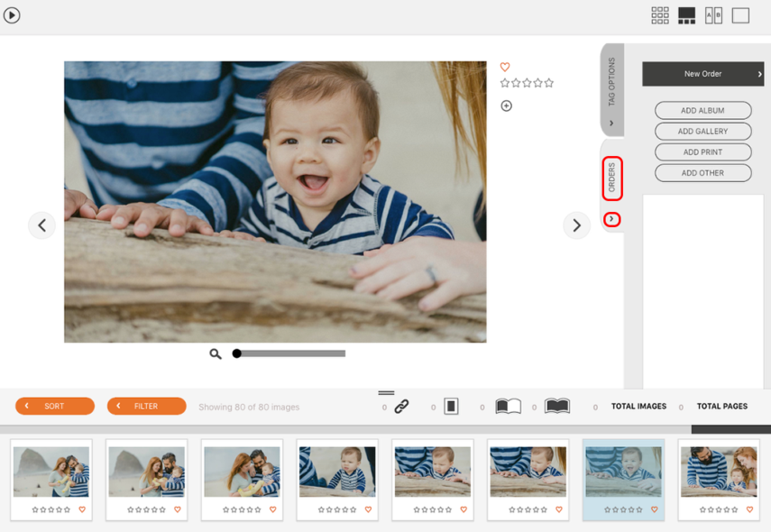Viewport: 771px width, 532px height.
Task: Rate the fourth thumbnail using its stars
Action: 337,509
